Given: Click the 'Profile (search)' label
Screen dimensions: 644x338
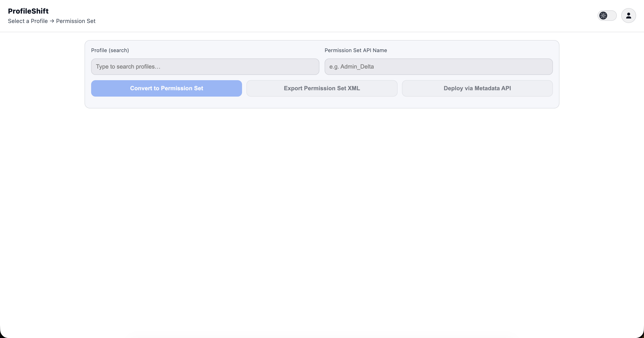Looking at the screenshot, I should (x=110, y=50).
